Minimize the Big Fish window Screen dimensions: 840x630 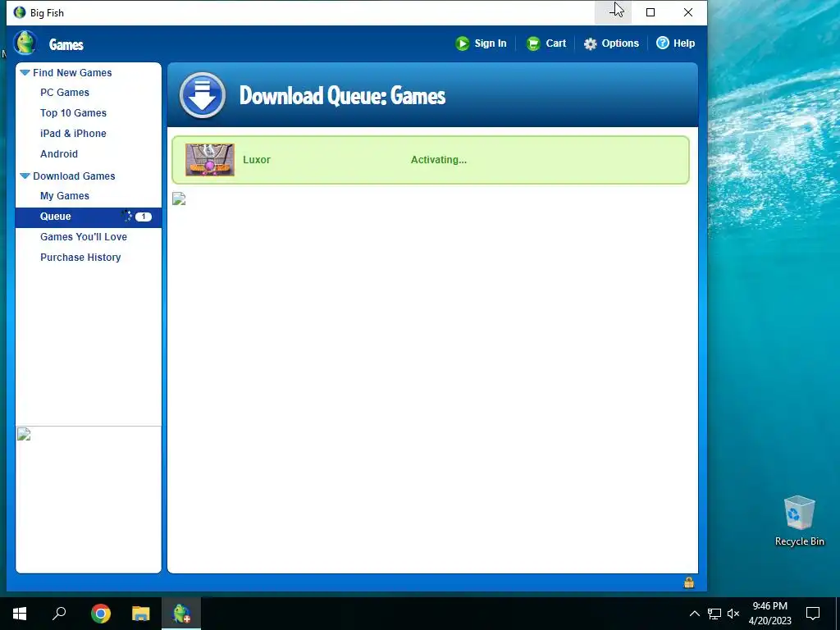click(613, 12)
